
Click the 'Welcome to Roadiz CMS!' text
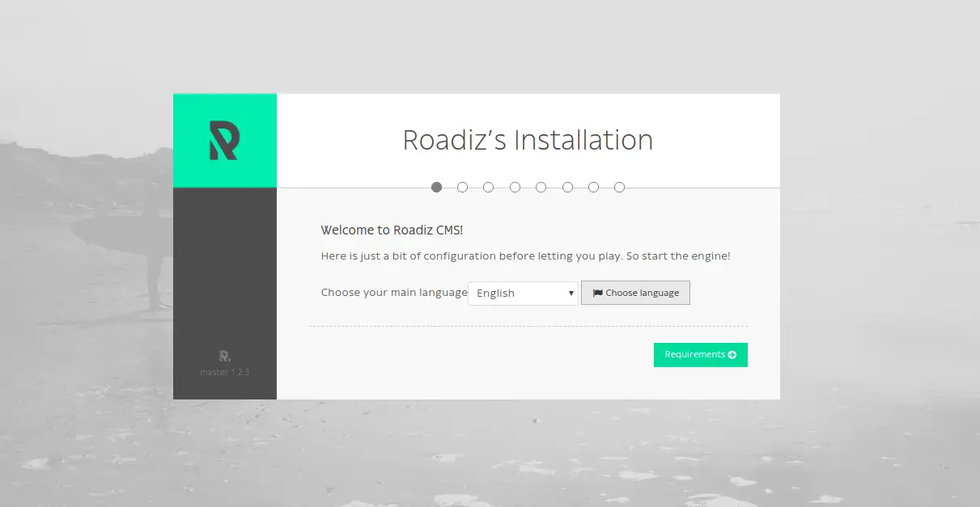(392, 230)
